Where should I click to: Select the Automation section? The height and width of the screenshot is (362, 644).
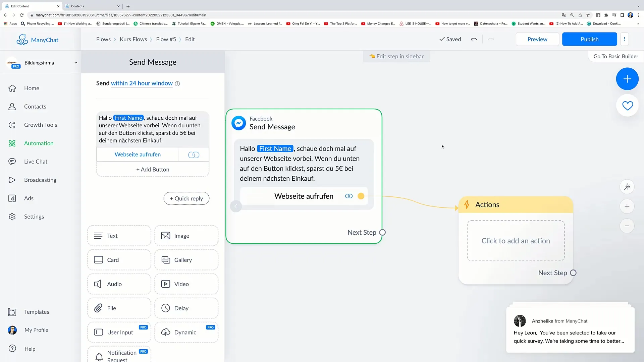tap(39, 143)
